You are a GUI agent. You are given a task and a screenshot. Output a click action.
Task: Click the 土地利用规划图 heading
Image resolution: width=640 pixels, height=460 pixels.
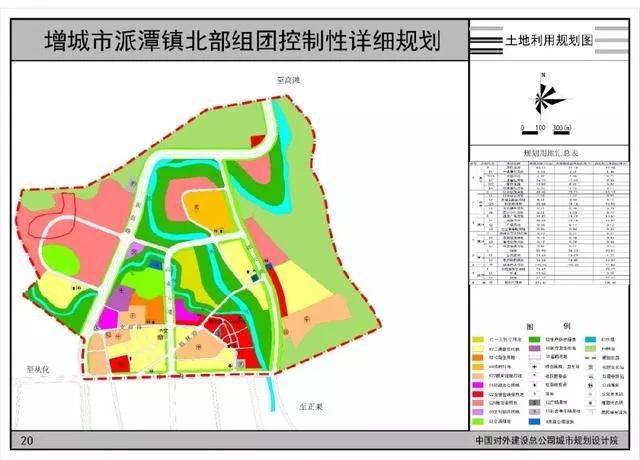click(x=549, y=40)
